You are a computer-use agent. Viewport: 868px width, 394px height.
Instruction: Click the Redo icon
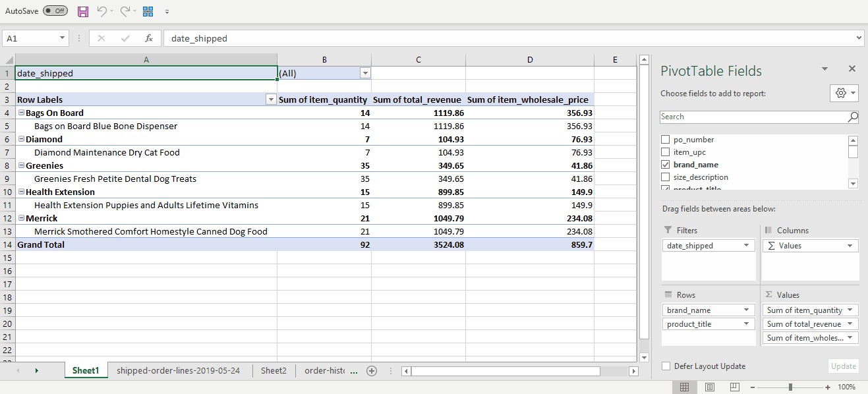point(125,11)
